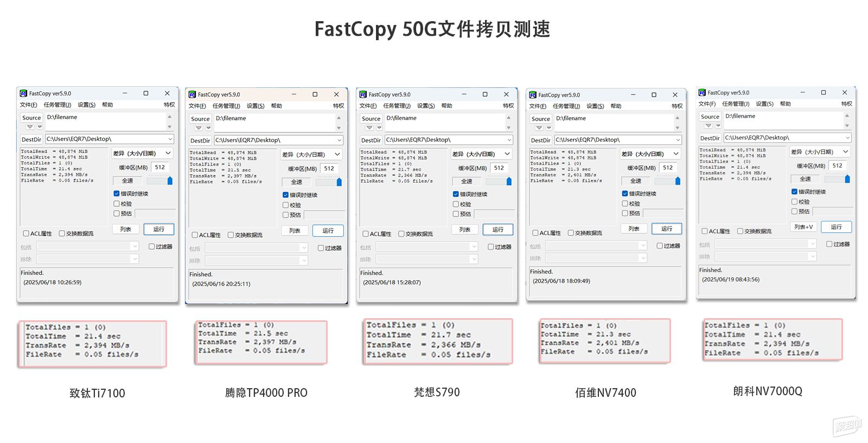Click speed slider handle in NV7400 window
Screen dimensions: 868x443
click(678, 181)
